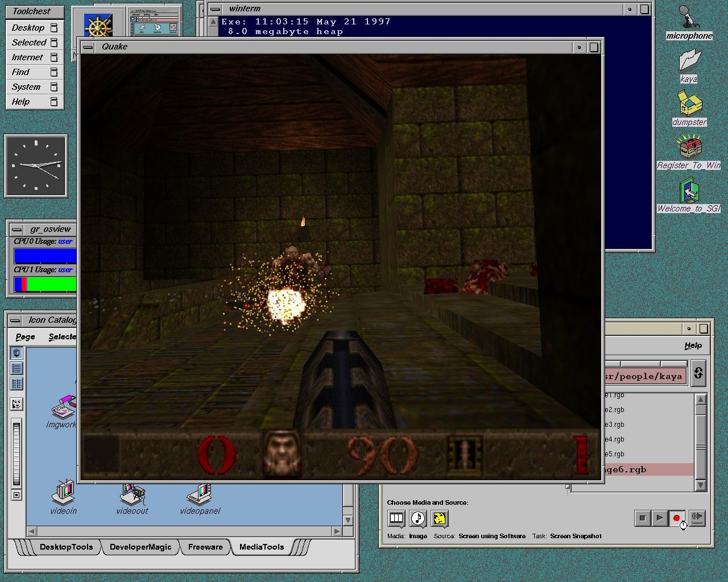Click the winterm window title bar

pyautogui.click(x=421, y=9)
